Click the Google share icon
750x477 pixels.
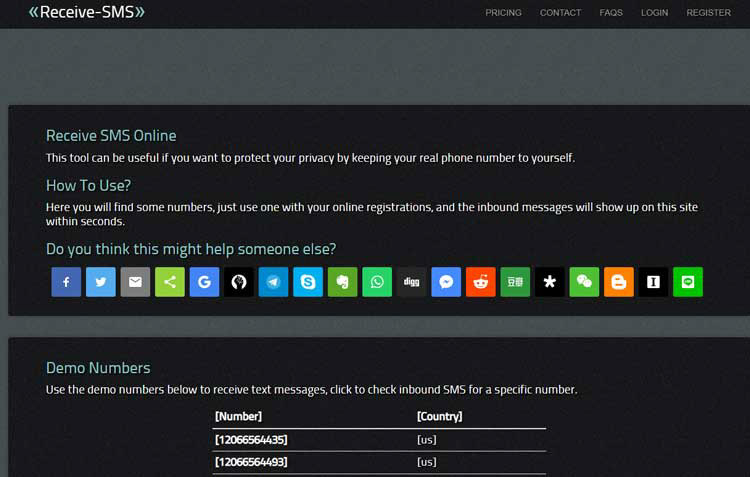click(204, 282)
